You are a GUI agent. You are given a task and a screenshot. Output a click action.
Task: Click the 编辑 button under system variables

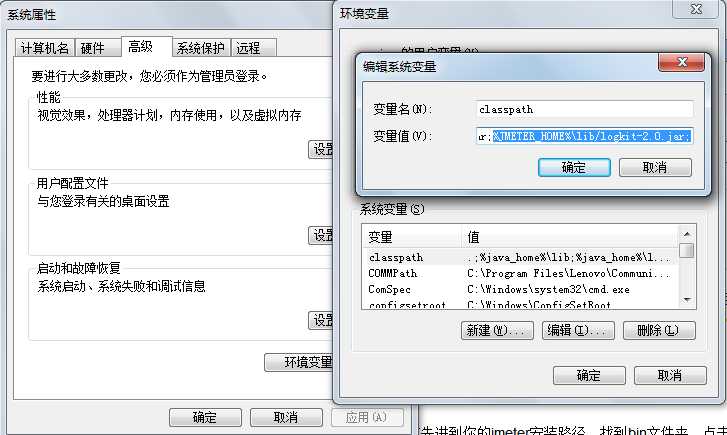[x=578, y=331]
